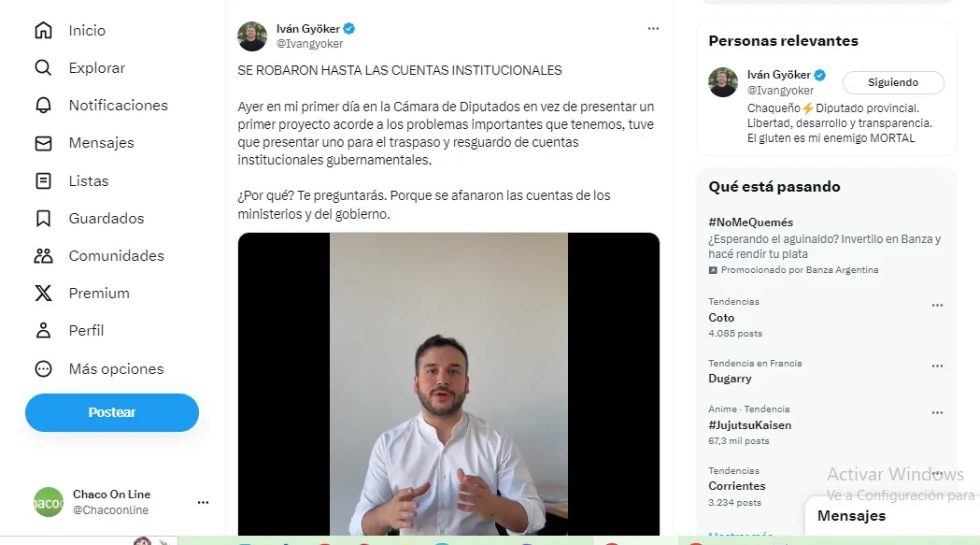Open options for the Coto trend

tap(937, 306)
